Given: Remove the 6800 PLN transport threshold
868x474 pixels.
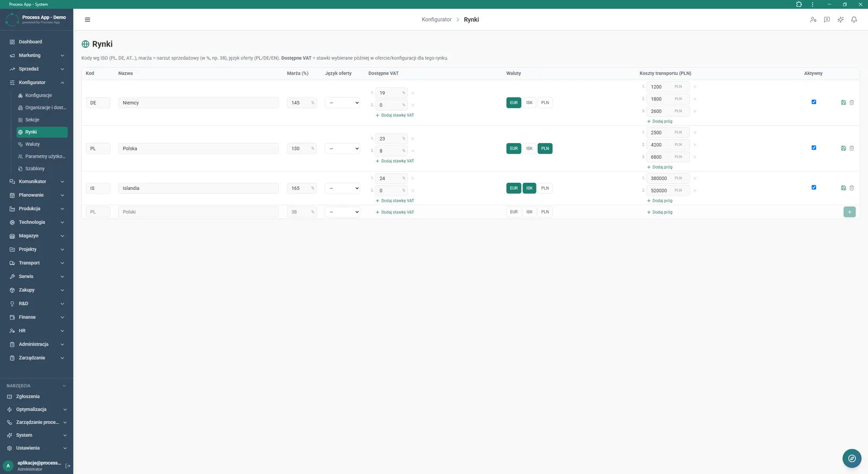Looking at the screenshot, I should [x=695, y=157].
